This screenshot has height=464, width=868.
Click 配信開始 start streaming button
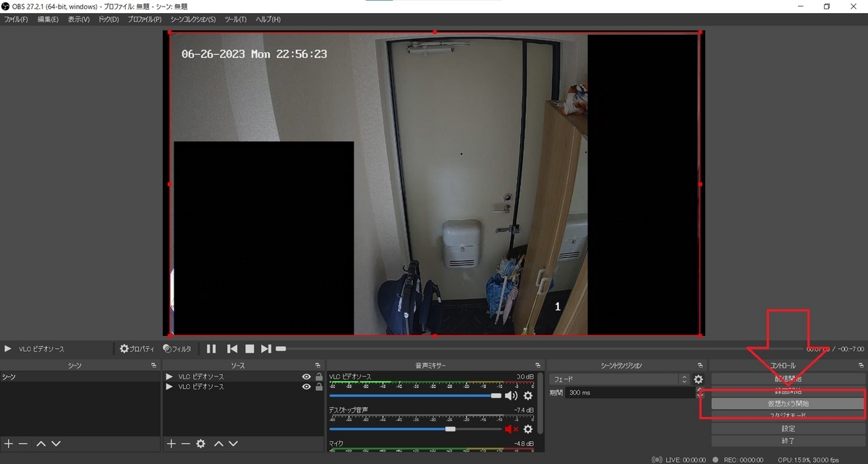(x=788, y=379)
